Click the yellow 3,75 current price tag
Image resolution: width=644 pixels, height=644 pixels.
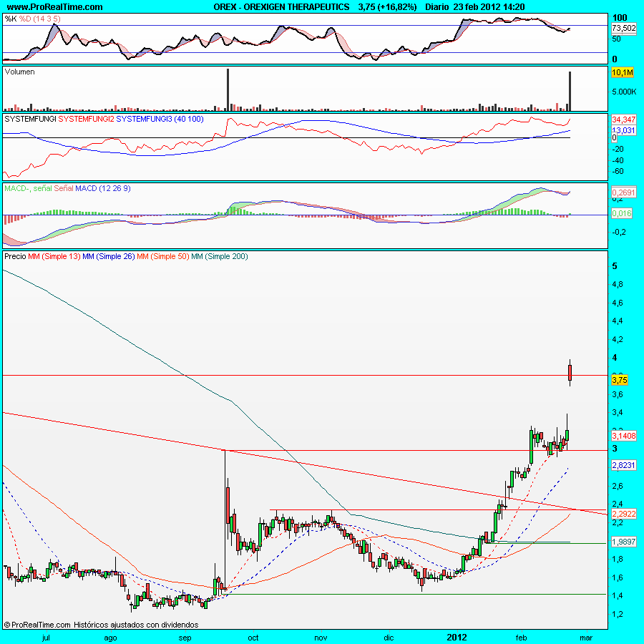click(x=620, y=381)
